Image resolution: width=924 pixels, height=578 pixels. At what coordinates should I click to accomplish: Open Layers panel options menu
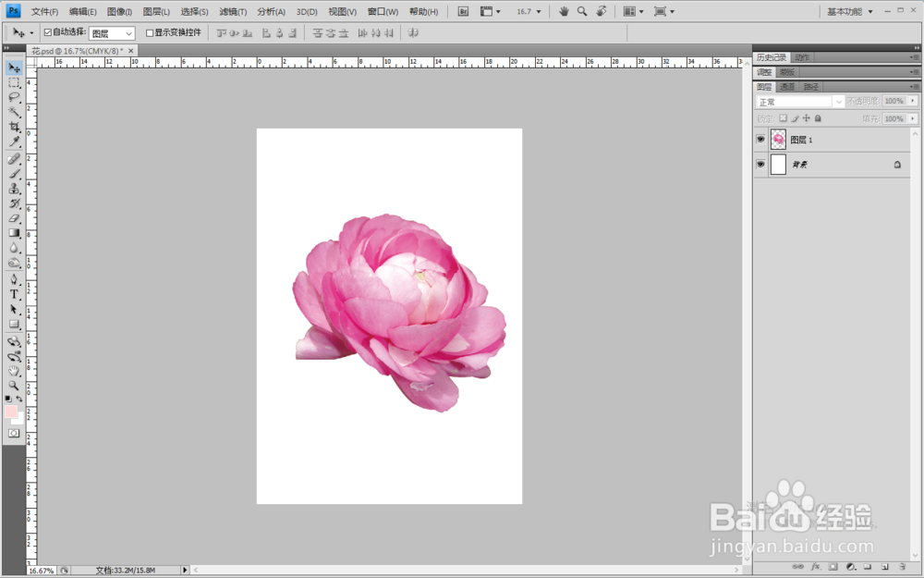914,87
